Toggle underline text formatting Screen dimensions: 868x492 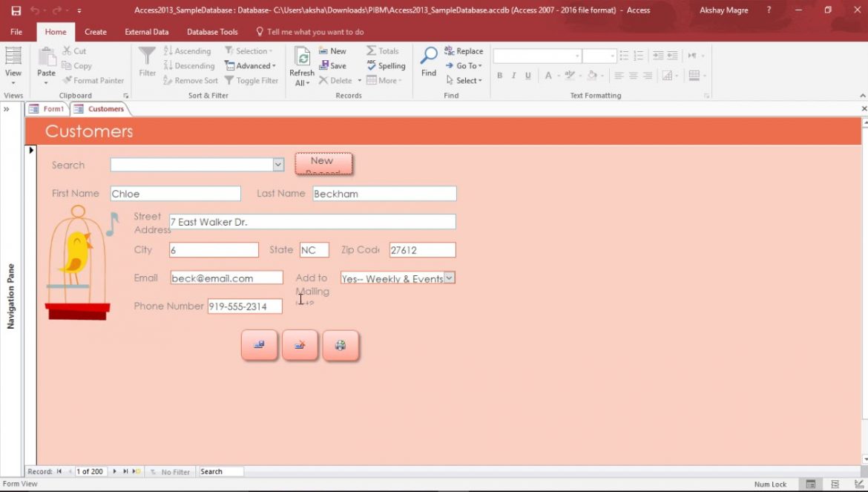(x=527, y=75)
